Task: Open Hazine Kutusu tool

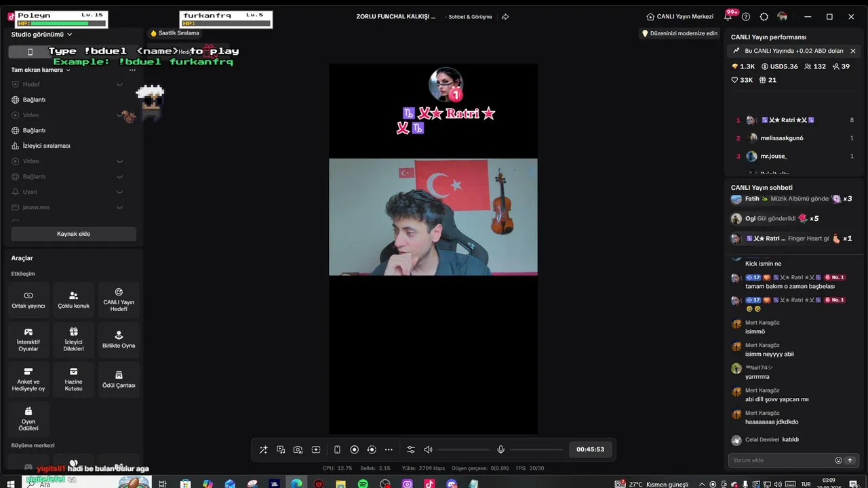Action: coord(73,380)
